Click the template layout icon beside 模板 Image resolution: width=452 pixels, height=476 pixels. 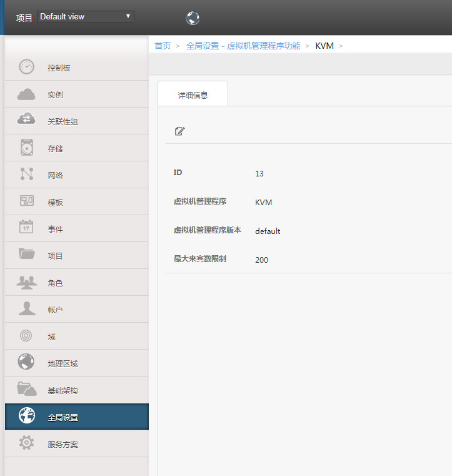point(27,201)
